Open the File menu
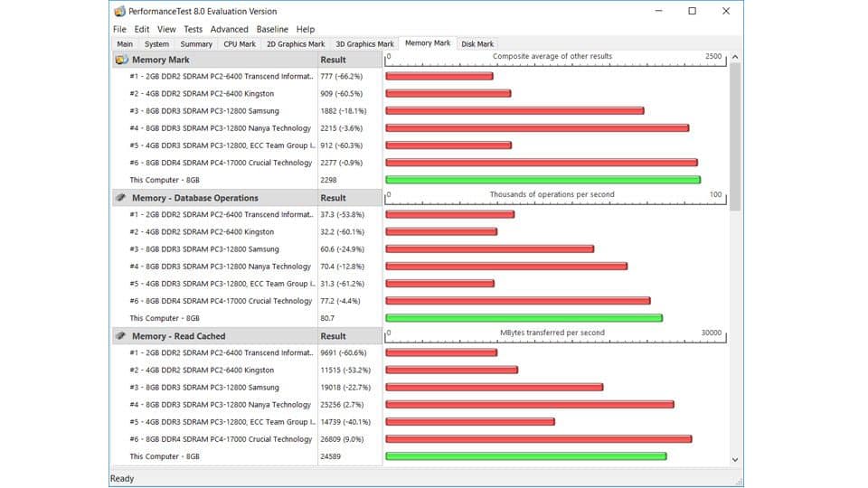The width and height of the screenshot is (868, 488). (x=119, y=29)
